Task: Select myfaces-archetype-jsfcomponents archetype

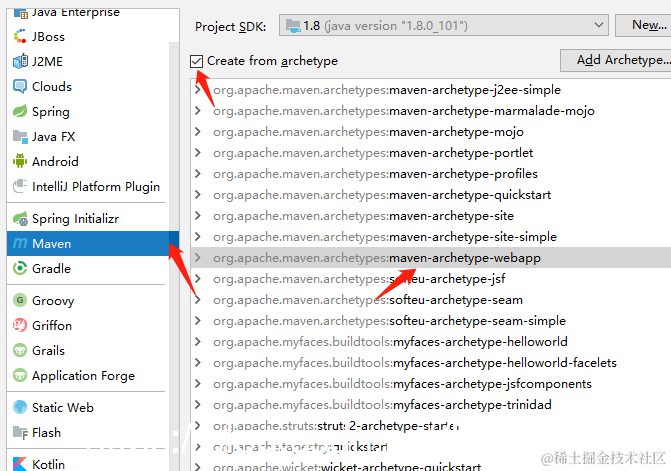Action: 492,384
